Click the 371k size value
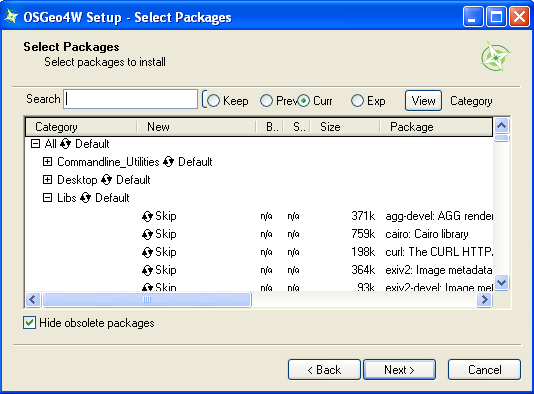This screenshot has height=394, width=534. [x=363, y=216]
